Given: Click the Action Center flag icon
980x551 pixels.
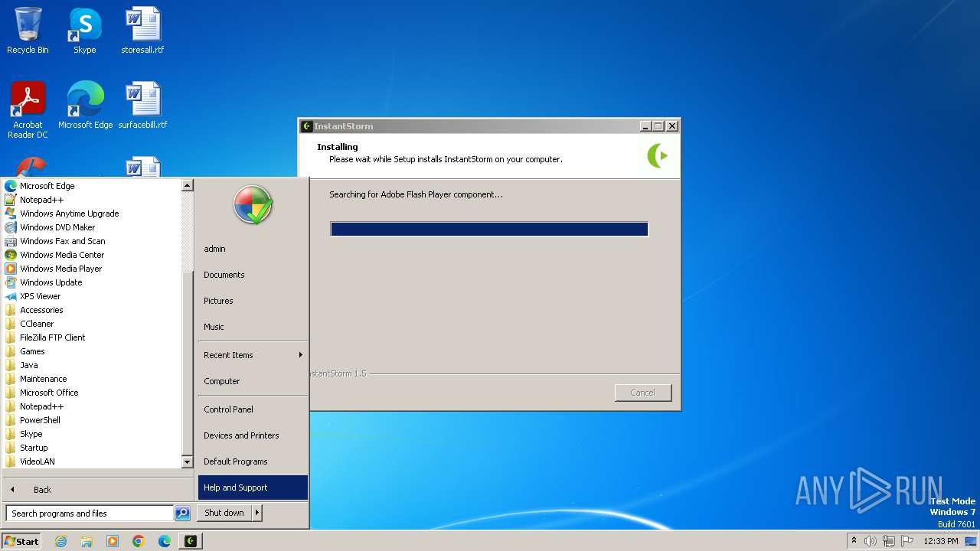Looking at the screenshot, I should [x=907, y=541].
